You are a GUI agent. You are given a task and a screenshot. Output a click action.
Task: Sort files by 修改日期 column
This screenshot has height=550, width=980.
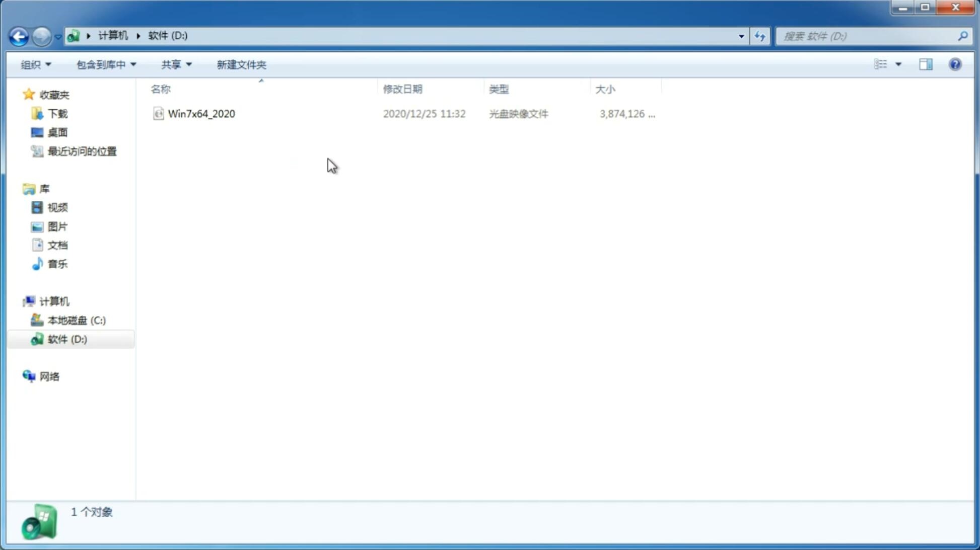[402, 89]
